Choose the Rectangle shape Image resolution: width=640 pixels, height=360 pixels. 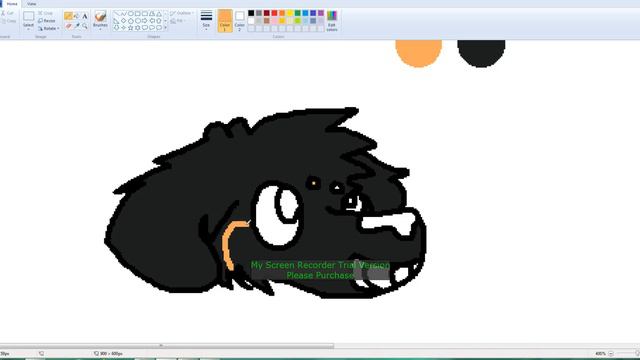click(x=138, y=13)
